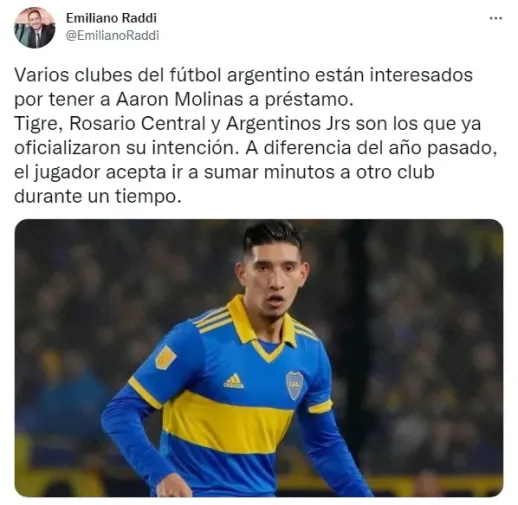
Task: Click the Adidas logo on the jersey
Action: point(234,381)
